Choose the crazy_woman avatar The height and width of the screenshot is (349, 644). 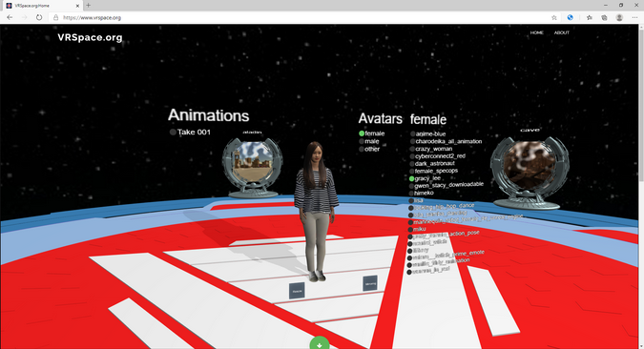[x=431, y=149]
